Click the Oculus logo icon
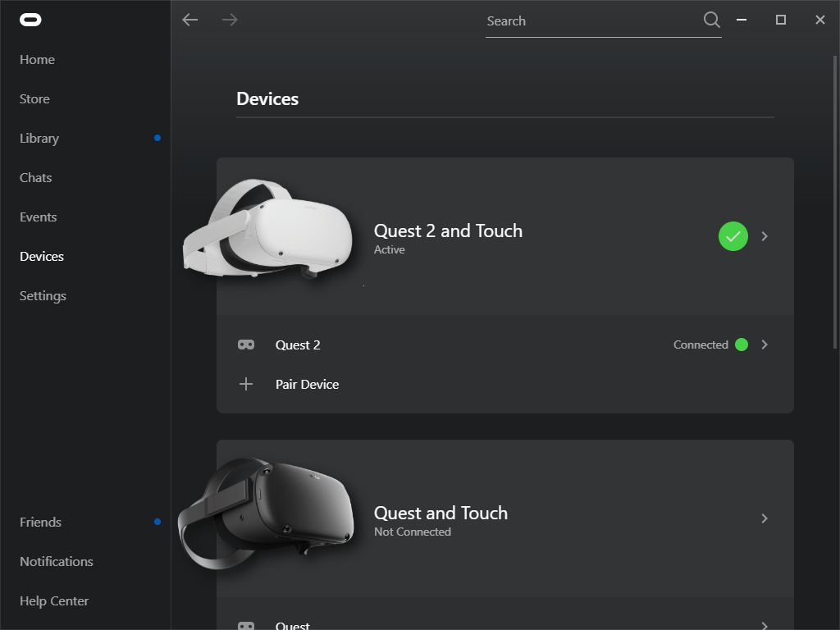Screen dimensions: 840x630 point(30,20)
